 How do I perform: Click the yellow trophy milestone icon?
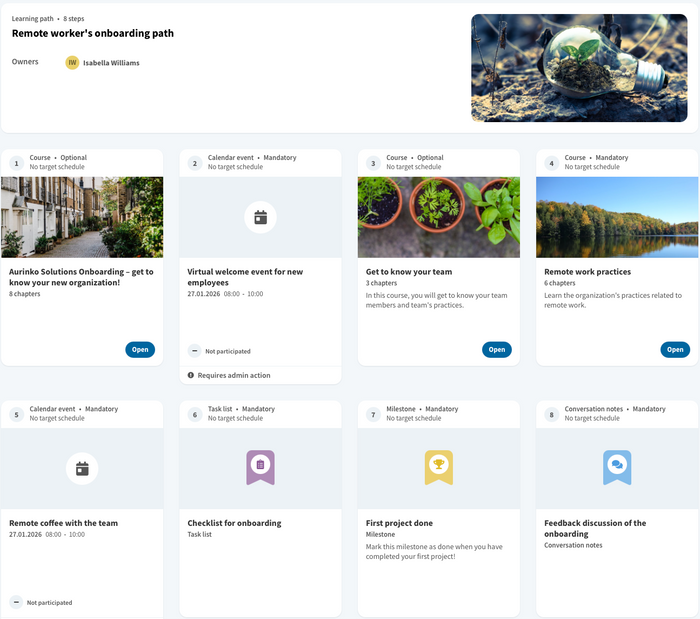(x=438, y=466)
